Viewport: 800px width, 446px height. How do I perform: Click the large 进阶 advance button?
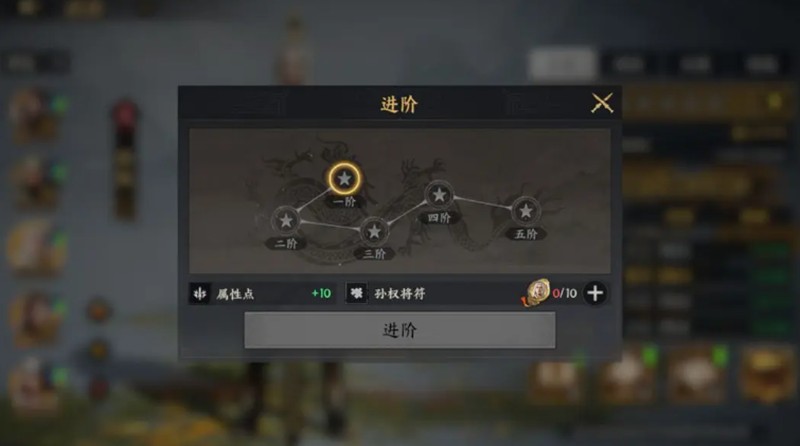pos(399,330)
